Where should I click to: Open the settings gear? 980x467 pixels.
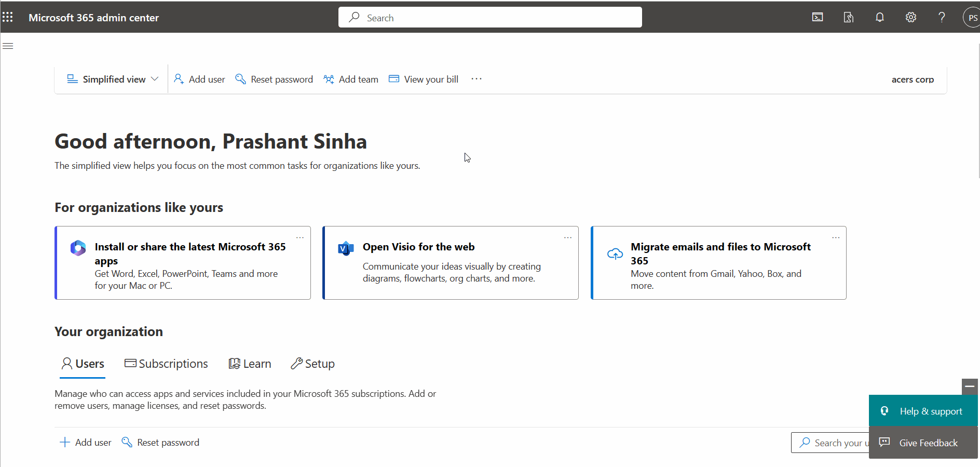point(911,17)
